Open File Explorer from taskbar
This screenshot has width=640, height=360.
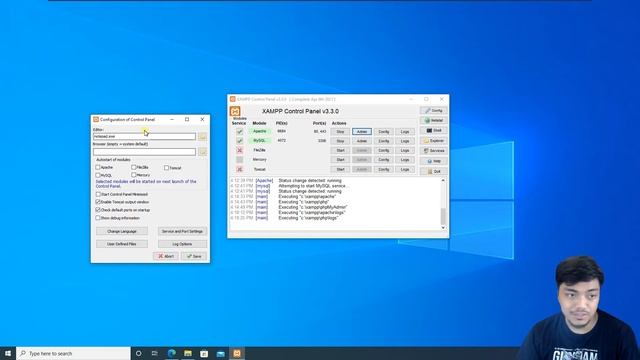(188, 353)
